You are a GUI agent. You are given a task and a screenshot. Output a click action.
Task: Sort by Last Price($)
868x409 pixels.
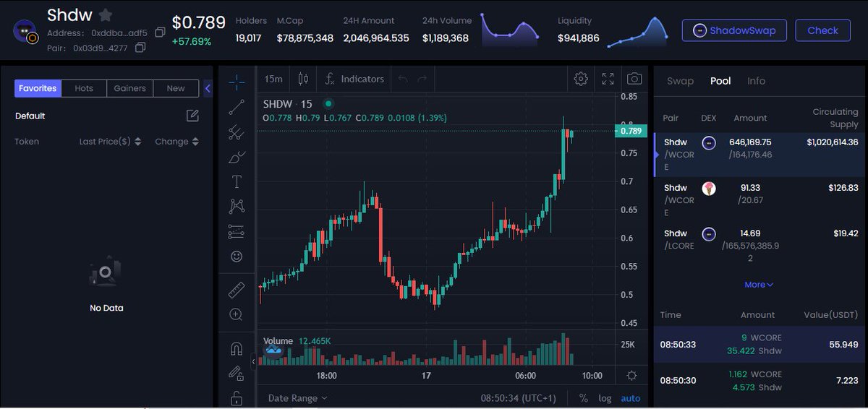coord(111,142)
